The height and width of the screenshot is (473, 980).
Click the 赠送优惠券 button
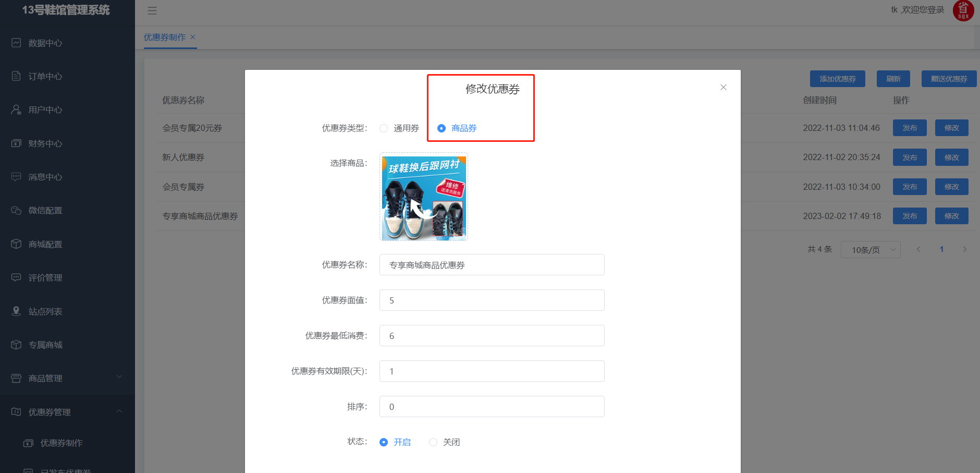pos(949,79)
